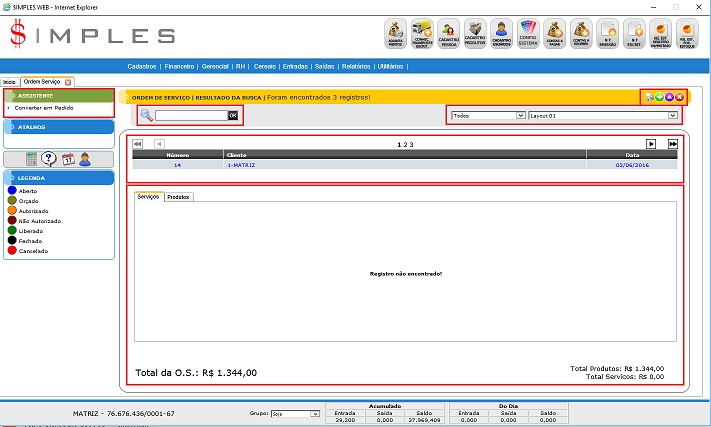This screenshot has height=427, width=711.
Task: Click the blue Aberto legend color circle
Action: click(x=11, y=190)
